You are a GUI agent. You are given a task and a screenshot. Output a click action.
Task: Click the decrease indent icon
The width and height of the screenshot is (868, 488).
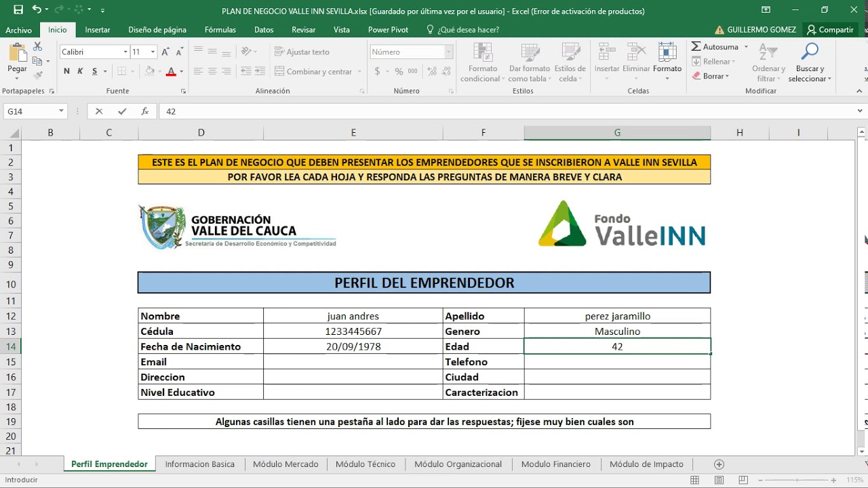click(x=246, y=71)
